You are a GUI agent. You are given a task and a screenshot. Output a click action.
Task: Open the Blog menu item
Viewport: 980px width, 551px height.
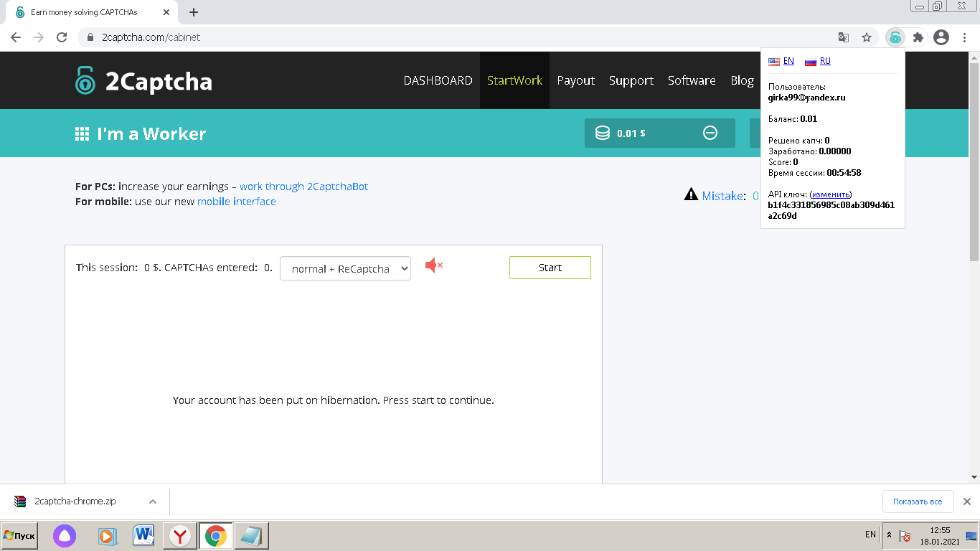point(742,80)
